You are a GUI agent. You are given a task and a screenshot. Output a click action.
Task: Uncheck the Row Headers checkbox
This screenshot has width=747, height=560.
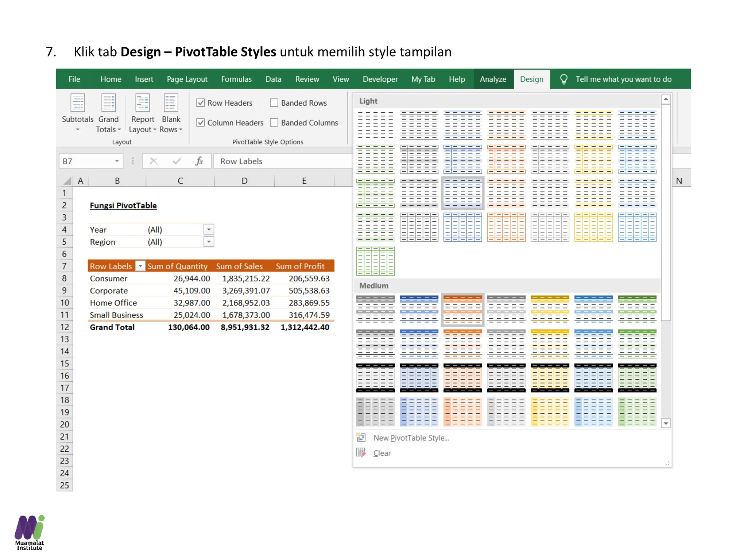tap(201, 103)
